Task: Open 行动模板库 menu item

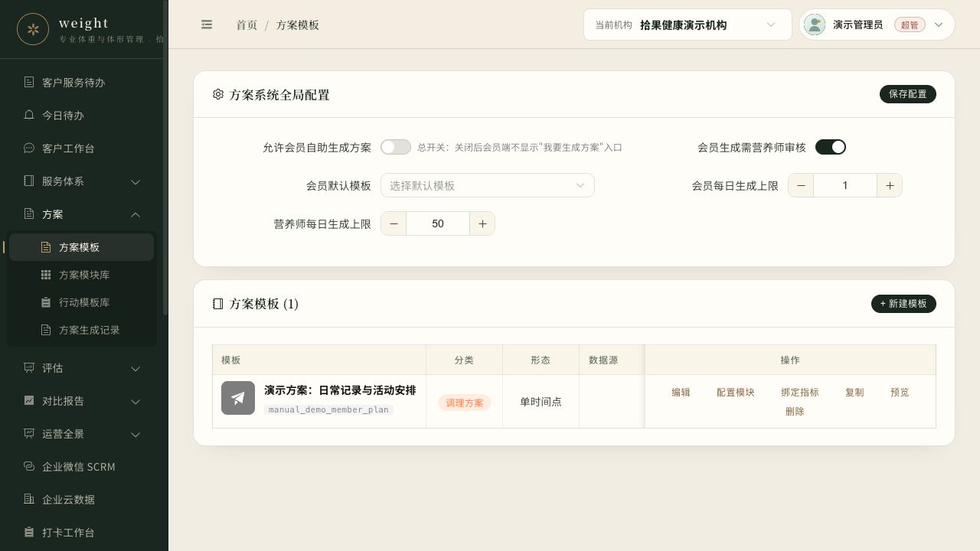Action: click(x=82, y=302)
